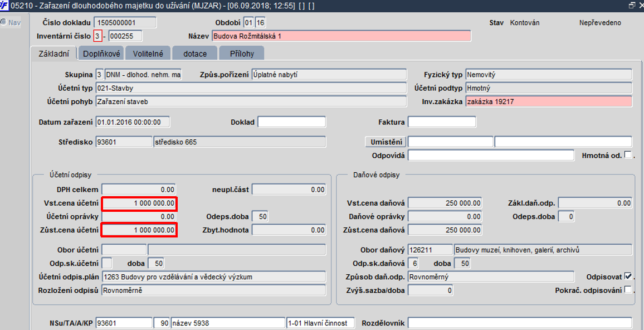
Task: Click the empty Rozdělovník field
Action: tap(520, 323)
